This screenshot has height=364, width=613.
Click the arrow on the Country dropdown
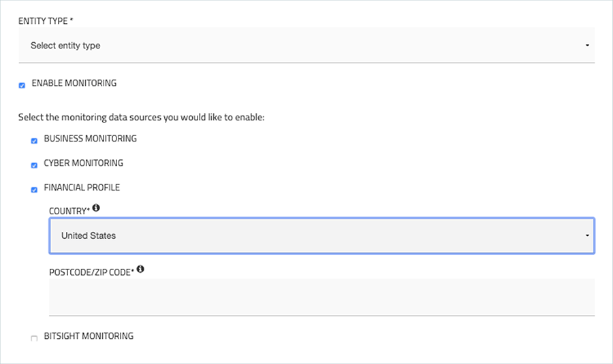pyautogui.click(x=587, y=235)
